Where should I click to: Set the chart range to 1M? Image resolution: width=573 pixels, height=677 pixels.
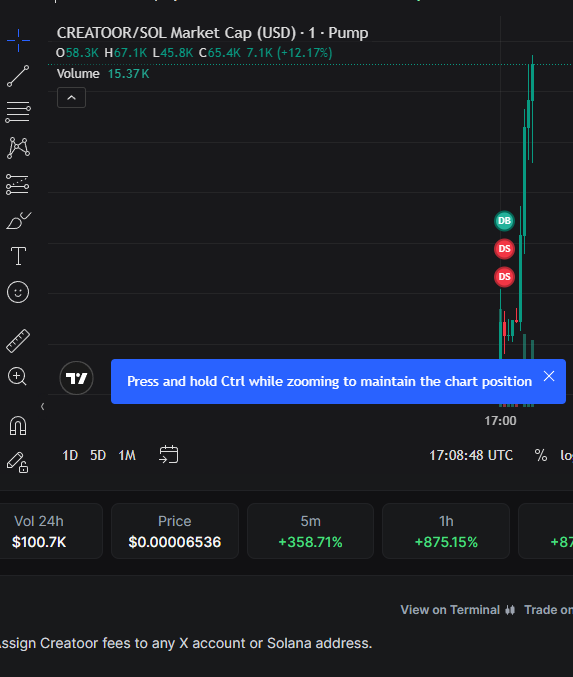pyautogui.click(x=127, y=456)
